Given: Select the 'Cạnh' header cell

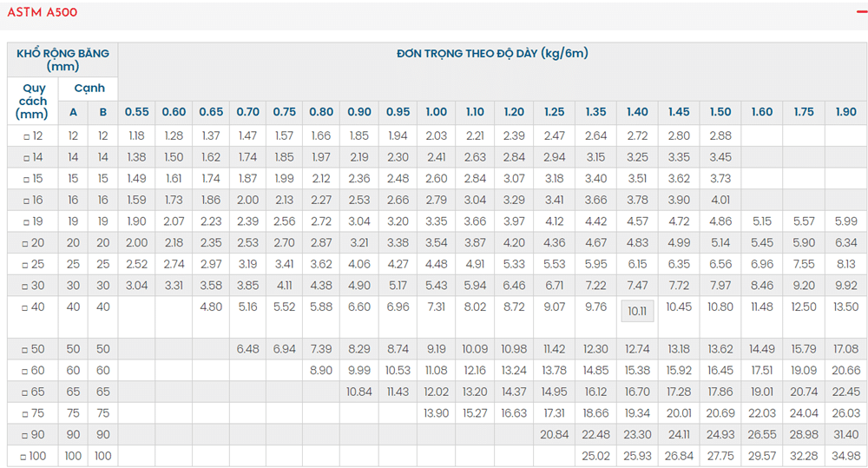Looking at the screenshot, I should 89,89.
